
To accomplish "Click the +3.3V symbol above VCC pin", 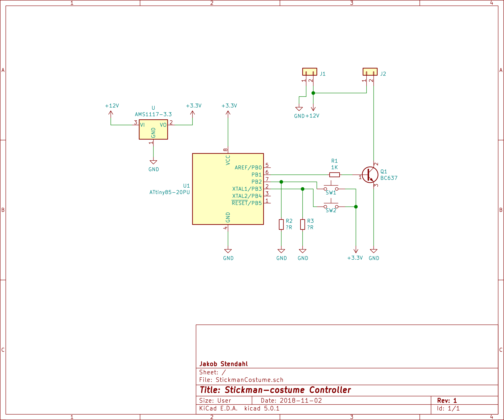I will [x=228, y=112].
